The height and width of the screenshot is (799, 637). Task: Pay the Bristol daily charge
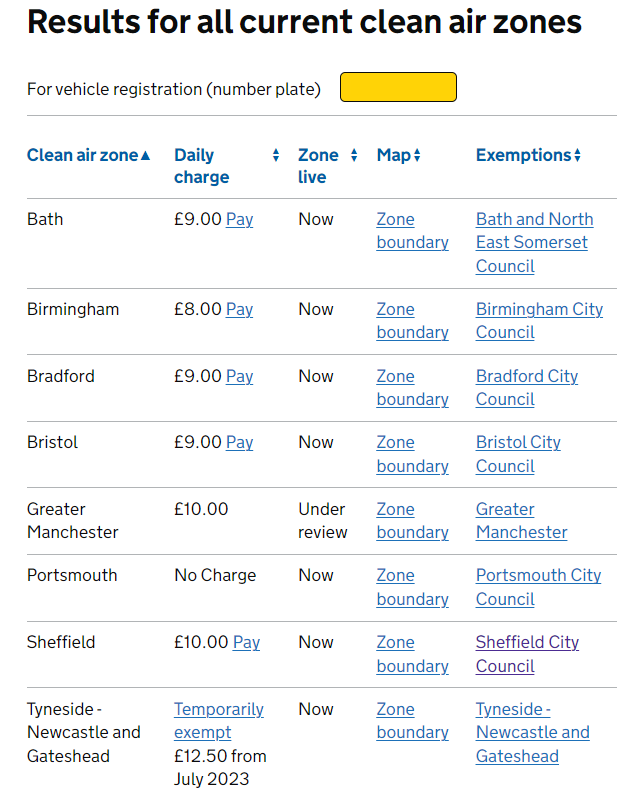tap(239, 442)
